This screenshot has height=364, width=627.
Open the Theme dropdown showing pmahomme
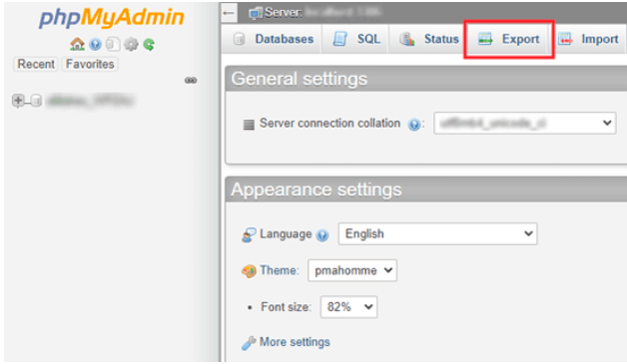coord(352,270)
